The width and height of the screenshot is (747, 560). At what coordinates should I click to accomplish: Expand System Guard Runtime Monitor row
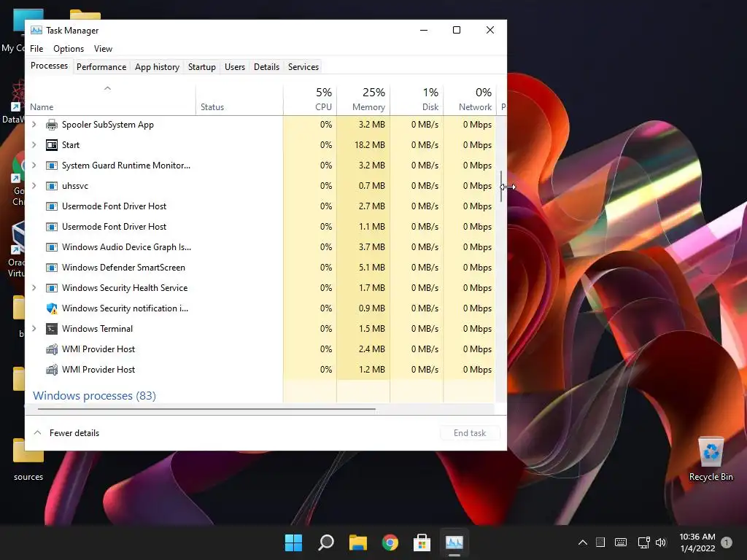[34, 166]
